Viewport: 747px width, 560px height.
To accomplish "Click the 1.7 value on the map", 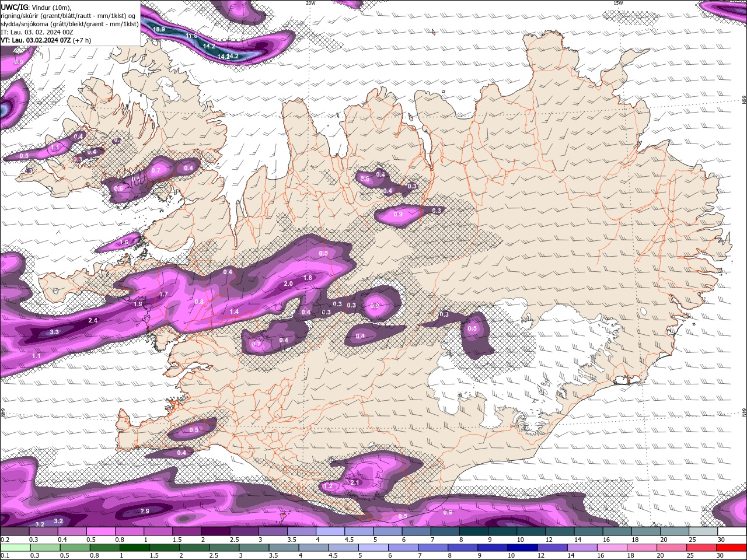I will click(163, 295).
